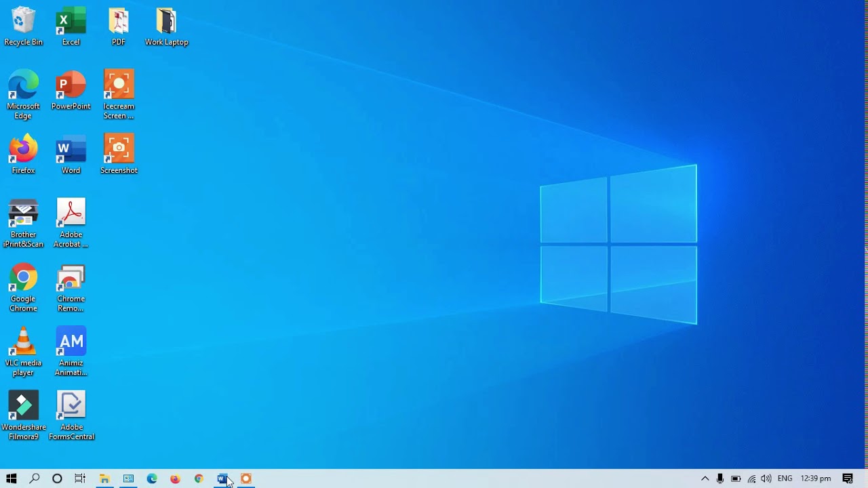Select the Microsoft Edge desktop shortcut

23,95
